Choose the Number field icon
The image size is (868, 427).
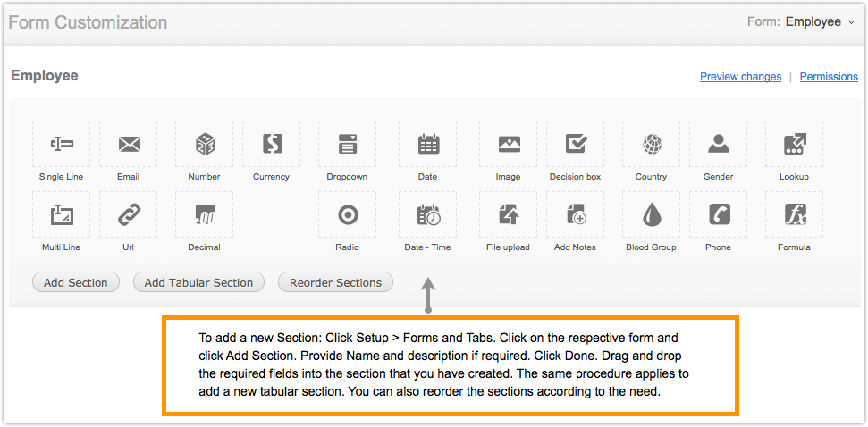(204, 144)
